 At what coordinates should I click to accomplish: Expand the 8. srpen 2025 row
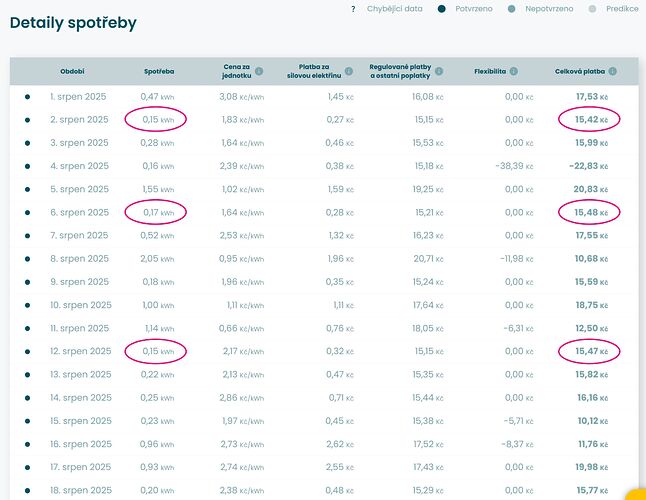(x=79, y=258)
